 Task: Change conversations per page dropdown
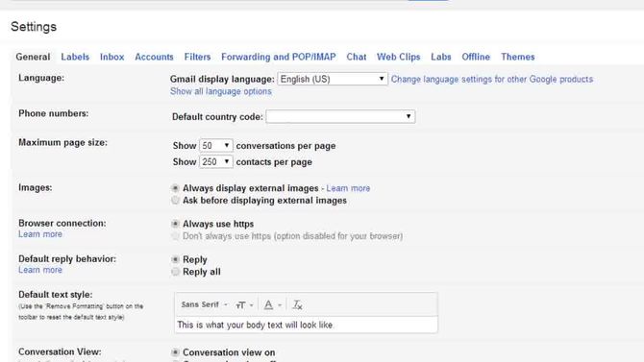(216, 146)
